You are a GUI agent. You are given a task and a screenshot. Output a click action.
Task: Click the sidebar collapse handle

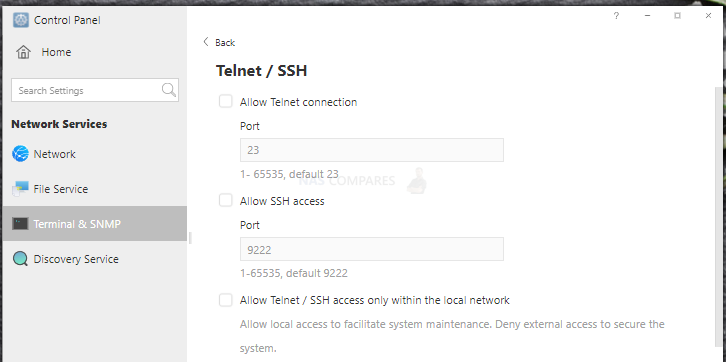(x=190, y=238)
